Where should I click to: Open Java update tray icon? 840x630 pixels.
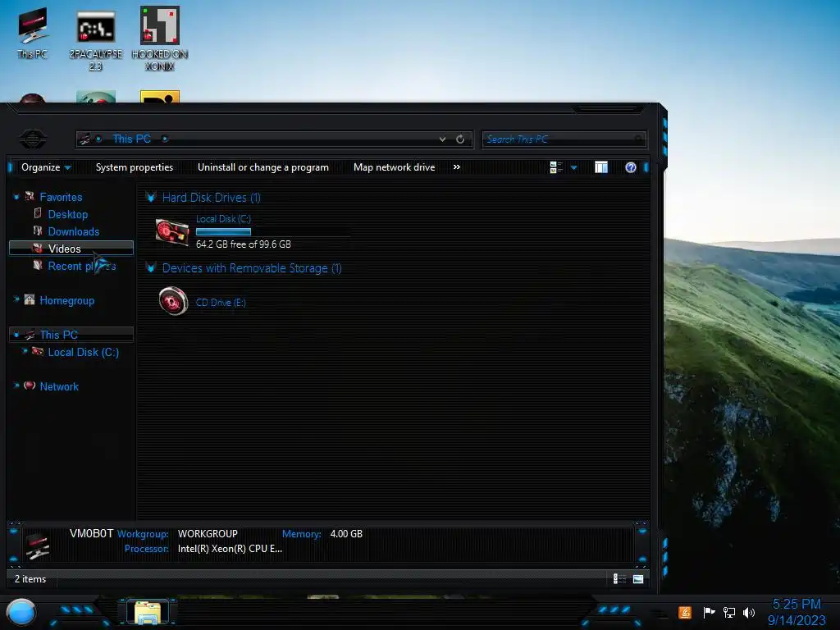pos(685,612)
